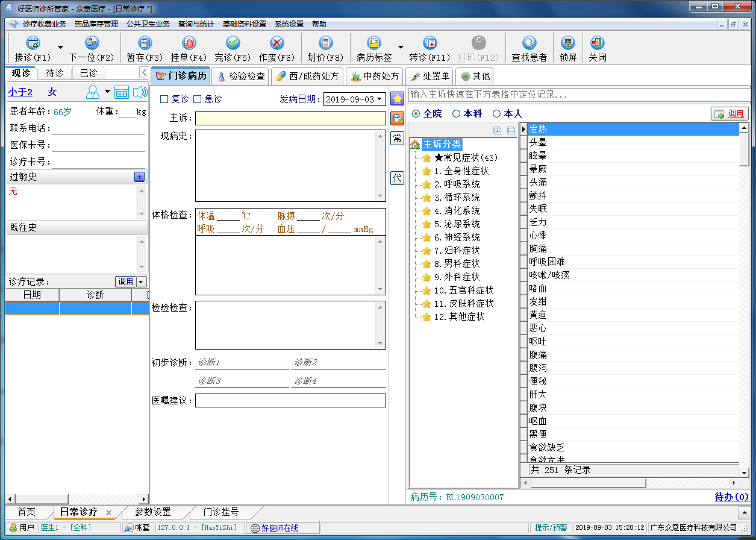Click the red 调用 button
Screen dimensions: 756x540
(x=729, y=113)
